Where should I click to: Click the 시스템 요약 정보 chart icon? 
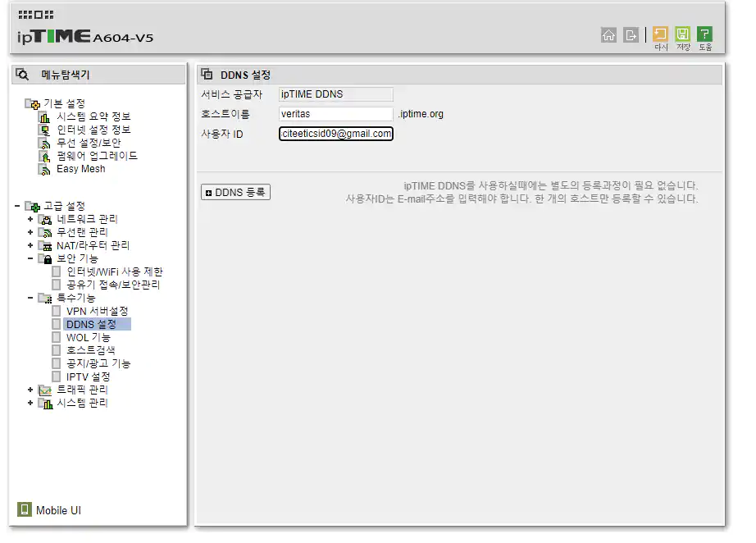coord(44,117)
